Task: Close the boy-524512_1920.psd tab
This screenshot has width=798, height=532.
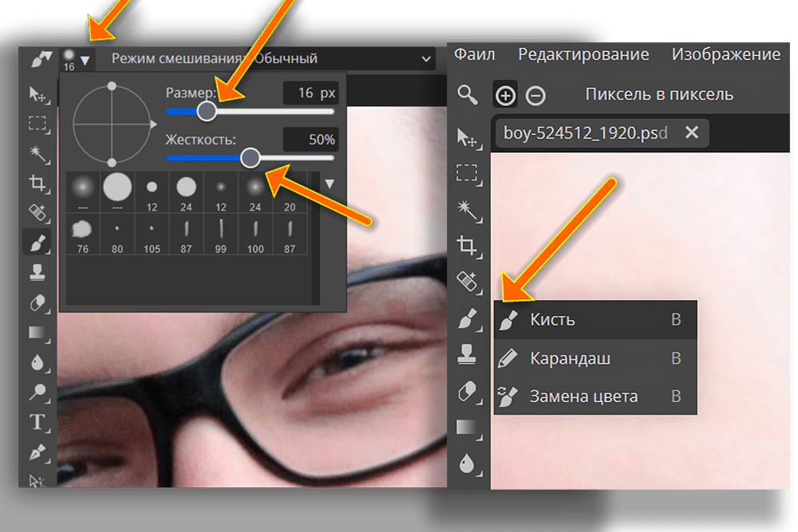Action: [x=692, y=132]
